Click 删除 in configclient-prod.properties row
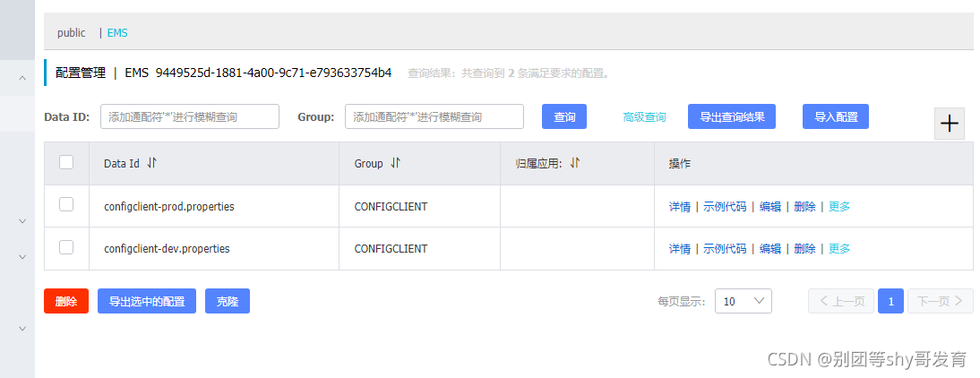 click(805, 207)
